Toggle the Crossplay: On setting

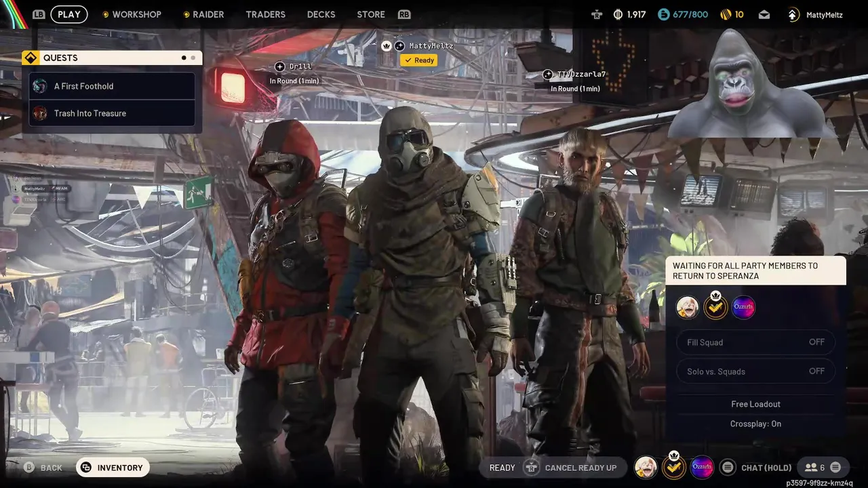click(755, 424)
